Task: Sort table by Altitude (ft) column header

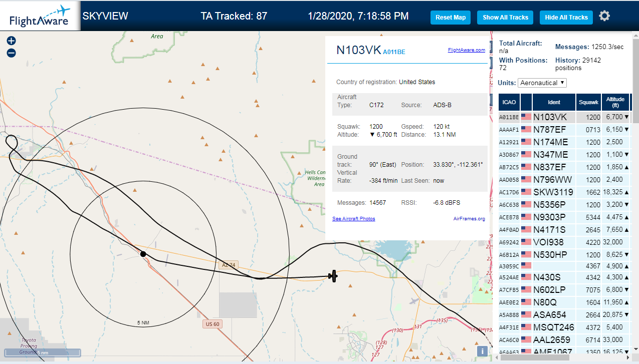Action: (x=615, y=102)
